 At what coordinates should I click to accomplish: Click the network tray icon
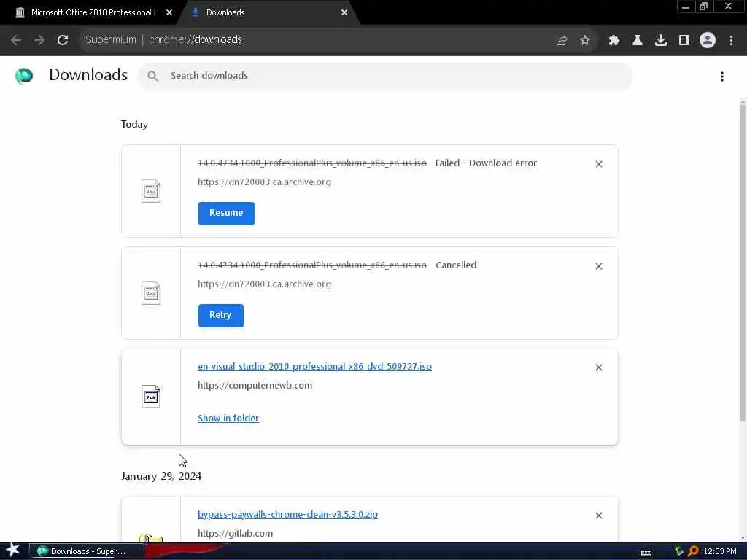(679, 551)
